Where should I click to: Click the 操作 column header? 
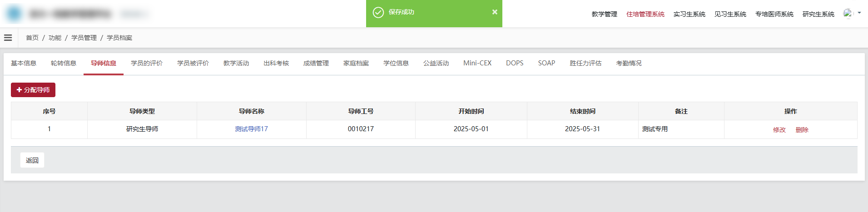click(791, 111)
